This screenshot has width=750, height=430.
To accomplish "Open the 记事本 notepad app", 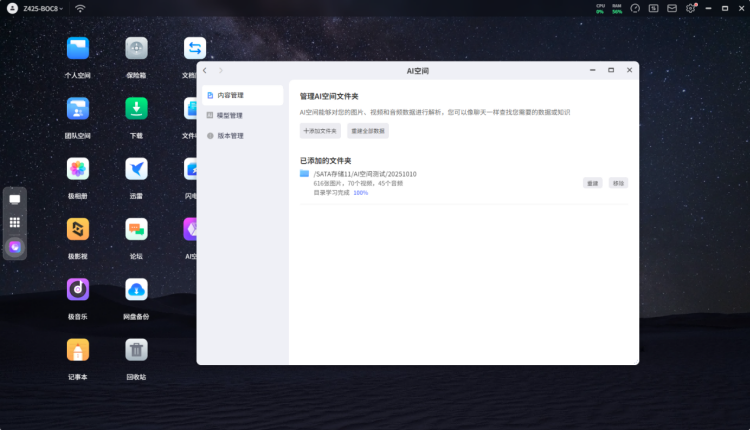I will click(x=78, y=350).
